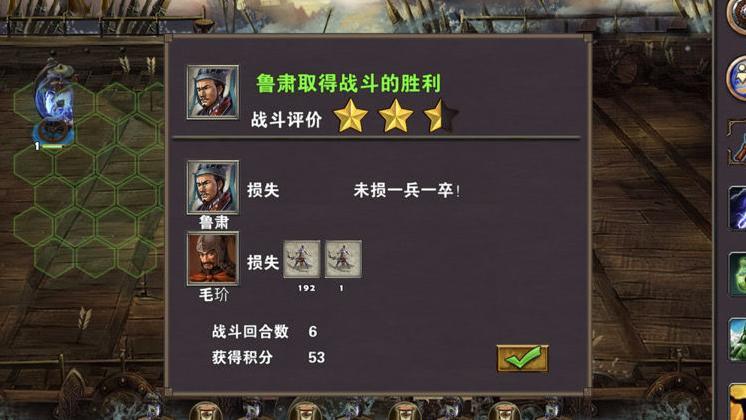Activate the mountain landscape skill icon
The image size is (746, 420).
click(x=737, y=340)
